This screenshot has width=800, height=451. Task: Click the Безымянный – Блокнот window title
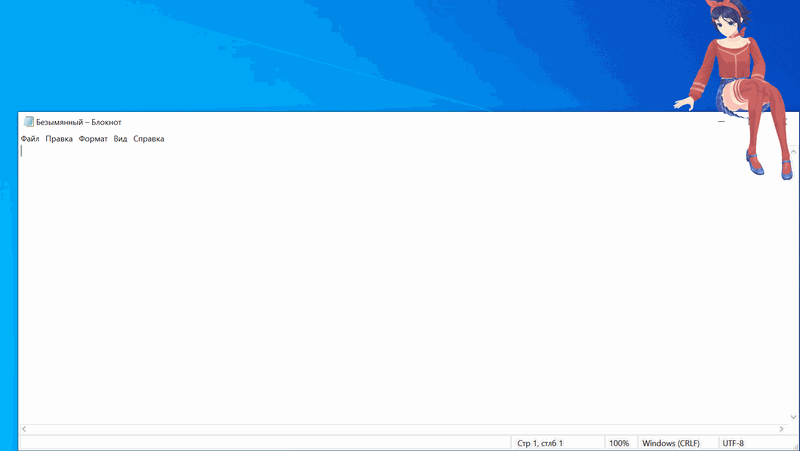tap(79, 122)
